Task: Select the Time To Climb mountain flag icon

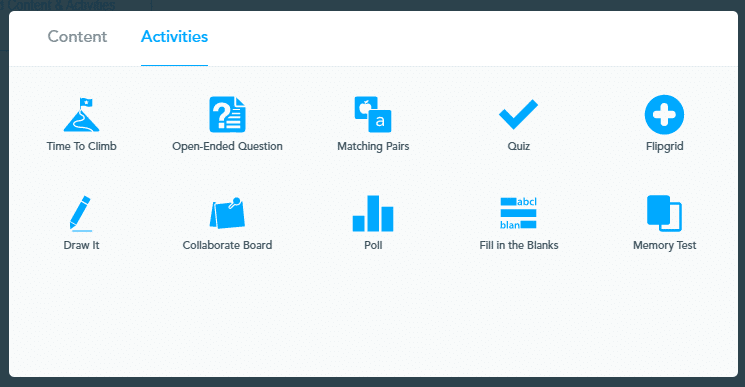Action: [x=81, y=114]
